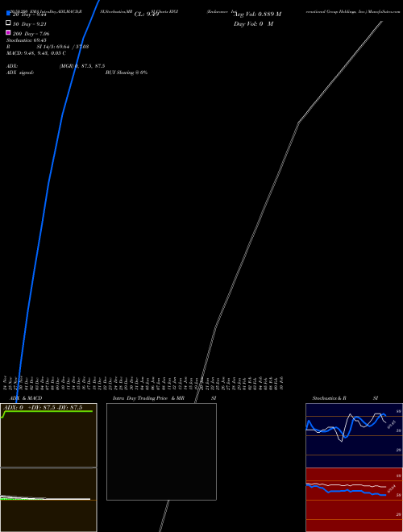The image size is (403, 532).
Task: Click the red RSI chart panel
Action: (x=354, y=500)
